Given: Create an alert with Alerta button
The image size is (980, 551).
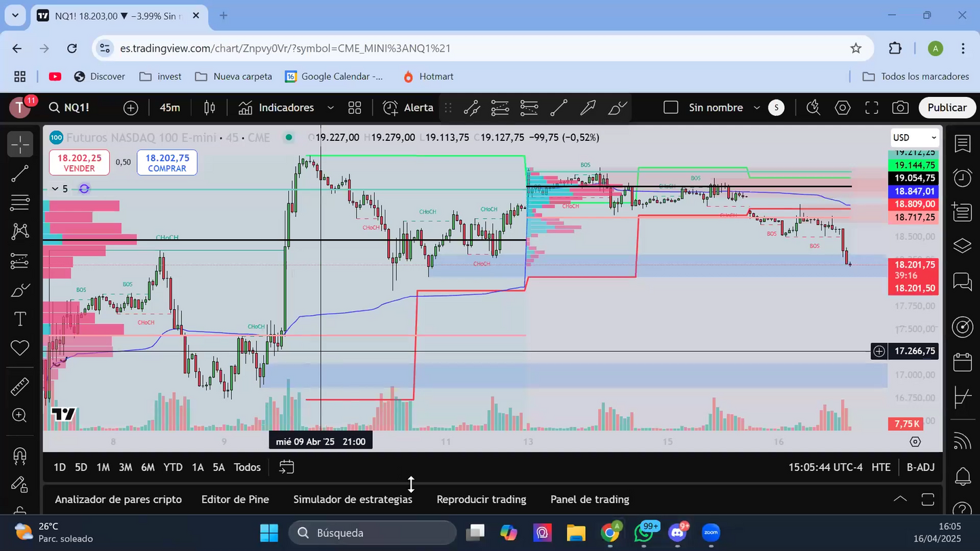Looking at the screenshot, I should (x=408, y=108).
